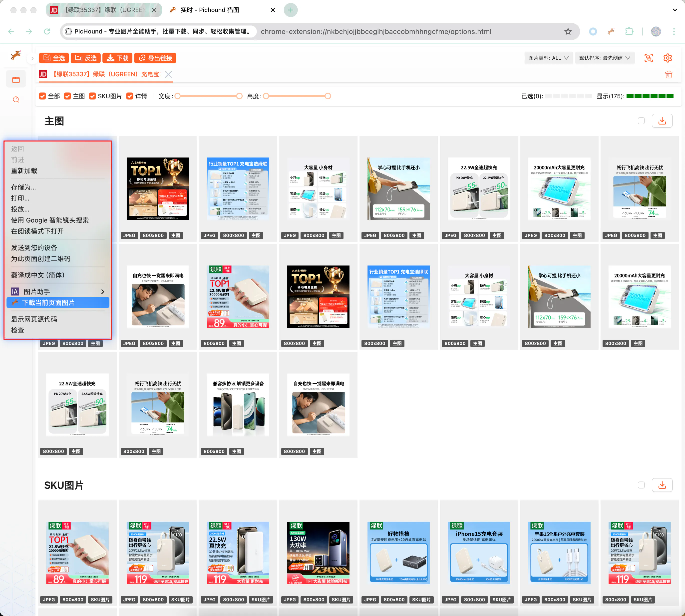Open the 图片类型 ALL dropdown
Screen dimensions: 685x616
tap(548, 58)
